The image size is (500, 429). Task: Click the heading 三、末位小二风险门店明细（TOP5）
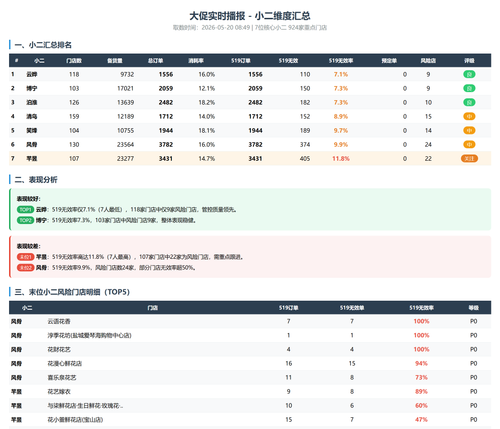72,292
